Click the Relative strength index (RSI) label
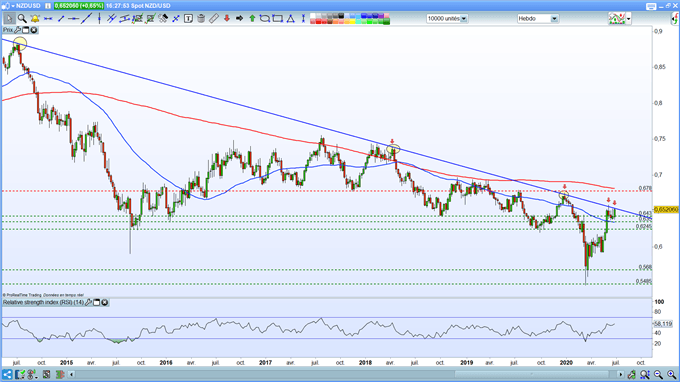Image resolution: width=680 pixels, height=382 pixels. (x=43, y=302)
